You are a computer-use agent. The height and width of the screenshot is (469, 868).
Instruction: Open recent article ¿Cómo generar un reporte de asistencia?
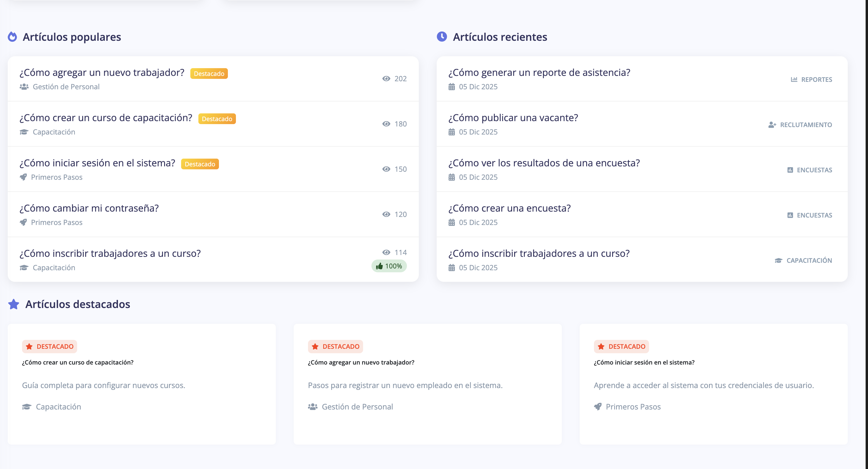click(539, 72)
